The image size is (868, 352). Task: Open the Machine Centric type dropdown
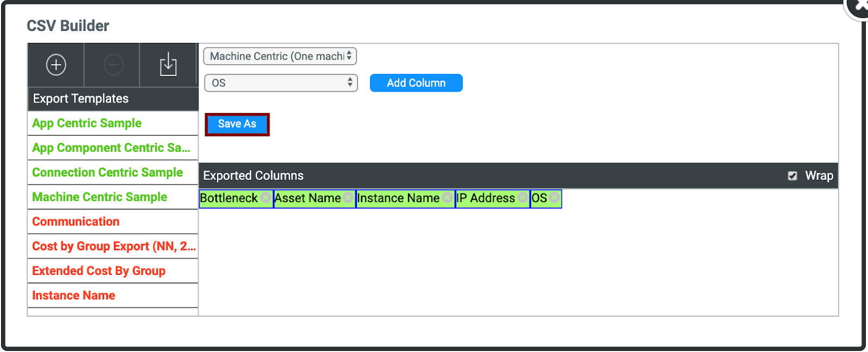[x=280, y=56]
